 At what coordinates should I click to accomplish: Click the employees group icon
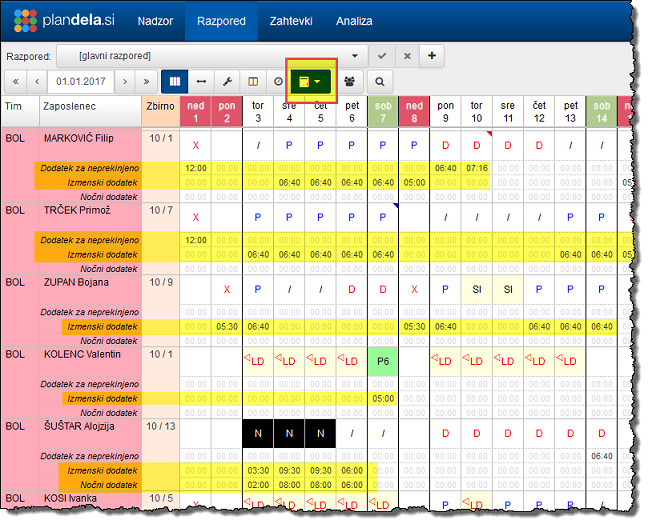pos(349,81)
